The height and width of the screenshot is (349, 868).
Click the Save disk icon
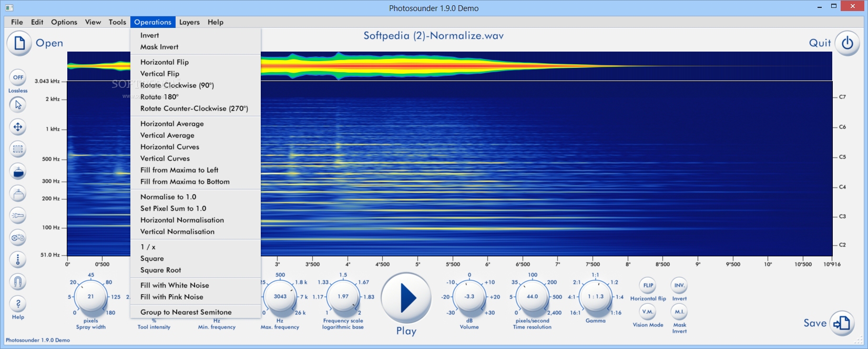(842, 323)
